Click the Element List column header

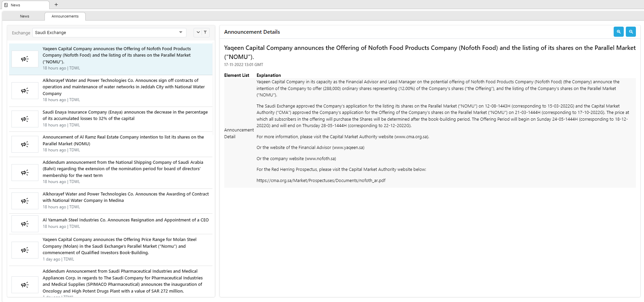[x=237, y=75]
